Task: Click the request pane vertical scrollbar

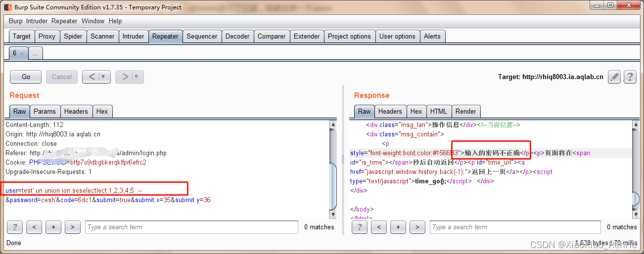Action: [x=333, y=169]
